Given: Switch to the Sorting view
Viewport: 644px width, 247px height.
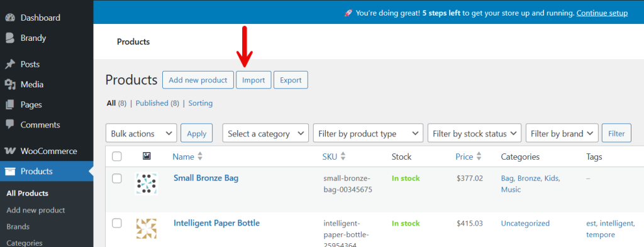Looking at the screenshot, I should (x=201, y=104).
